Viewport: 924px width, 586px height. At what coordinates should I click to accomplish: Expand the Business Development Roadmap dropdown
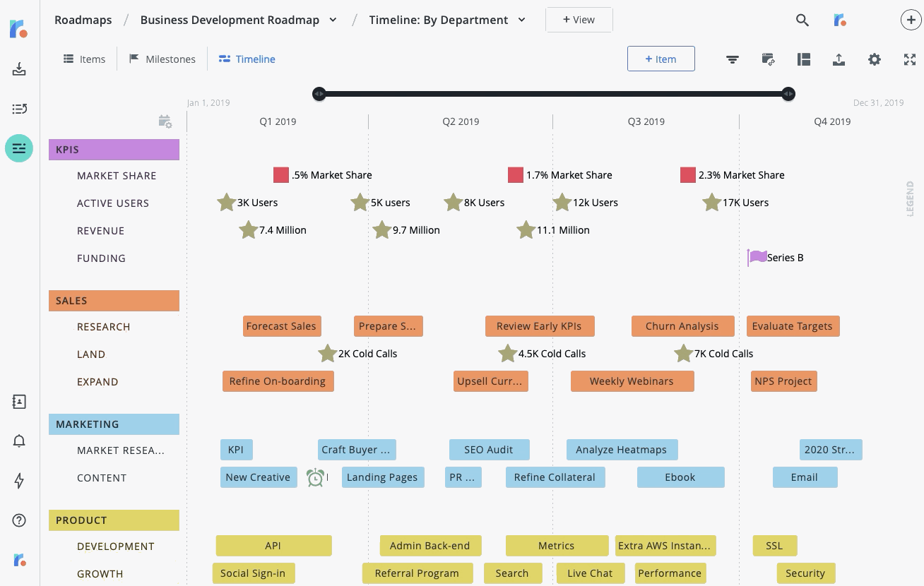coord(333,20)
